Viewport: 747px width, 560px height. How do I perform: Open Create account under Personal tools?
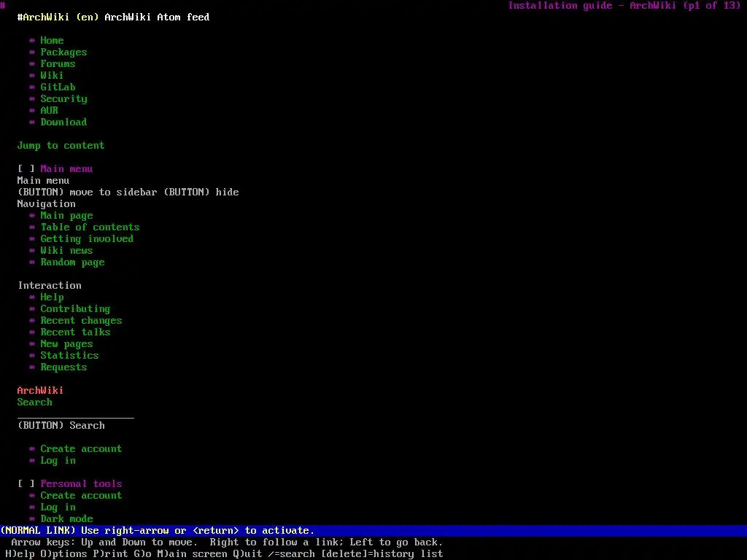(x=82, y=496)
